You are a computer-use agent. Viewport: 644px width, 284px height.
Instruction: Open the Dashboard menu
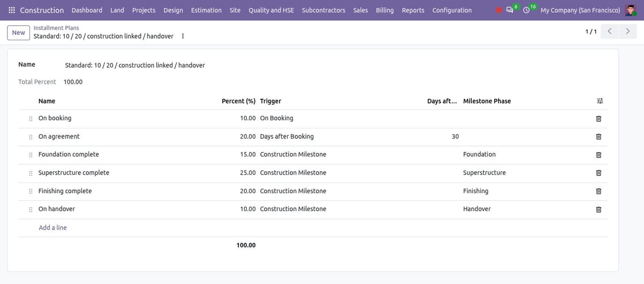87,10
